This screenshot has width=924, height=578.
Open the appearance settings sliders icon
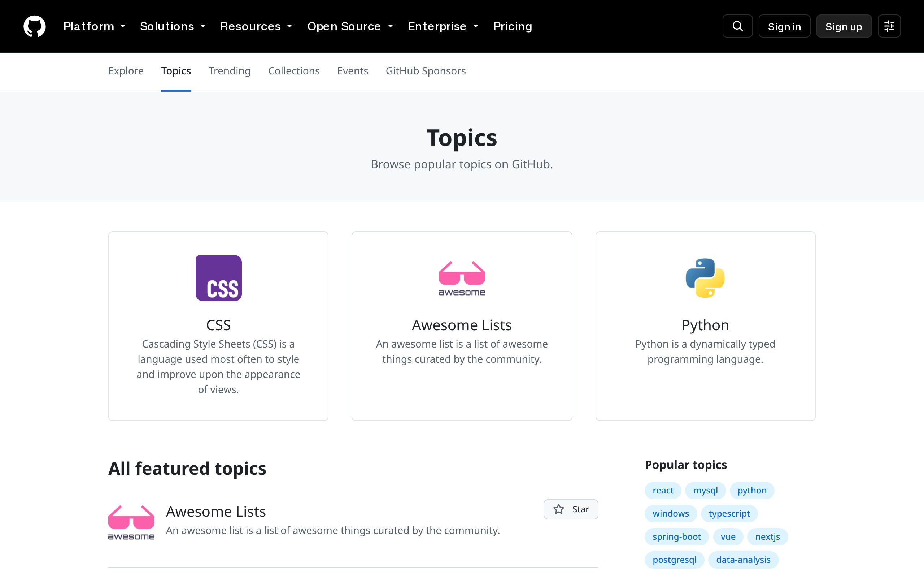889,26
